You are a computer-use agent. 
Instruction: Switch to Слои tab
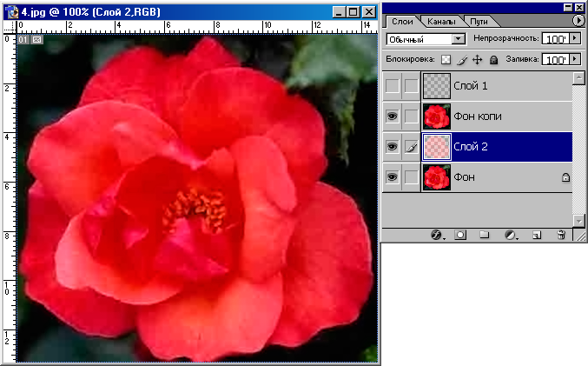(x=402, y=22)
